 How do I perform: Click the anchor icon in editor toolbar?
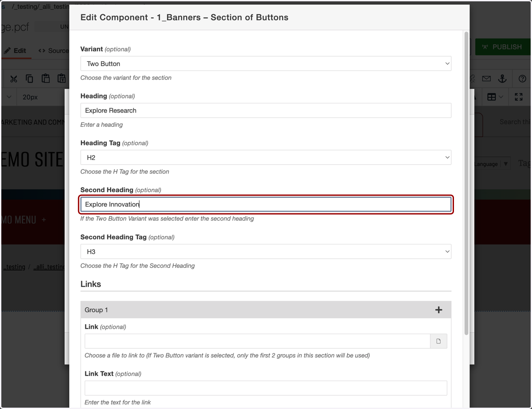[502, 79]
